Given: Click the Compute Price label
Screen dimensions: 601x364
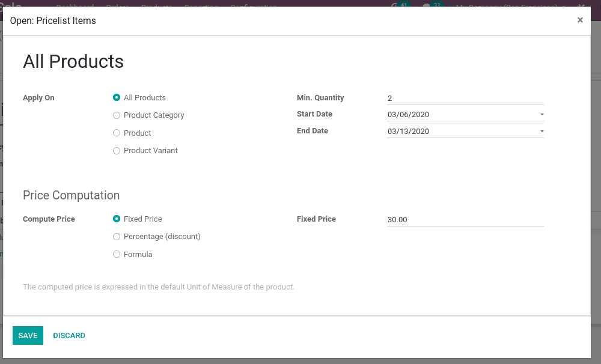Looking at the screenshot, I should 49,219.
